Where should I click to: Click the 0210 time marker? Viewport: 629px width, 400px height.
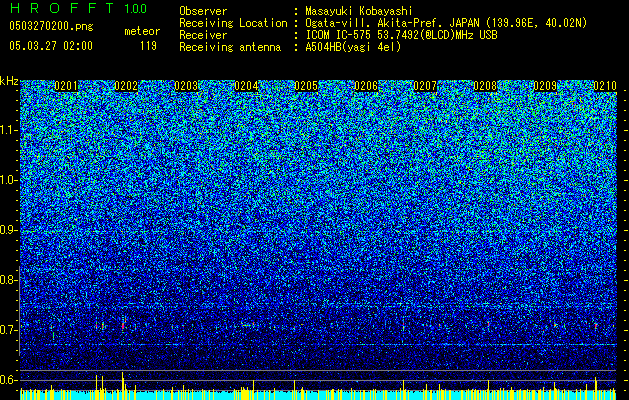pos(605,86)
